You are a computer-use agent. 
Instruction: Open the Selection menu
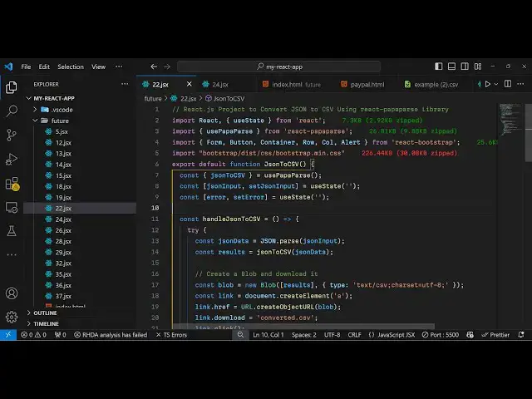click(x=71, y=66)
